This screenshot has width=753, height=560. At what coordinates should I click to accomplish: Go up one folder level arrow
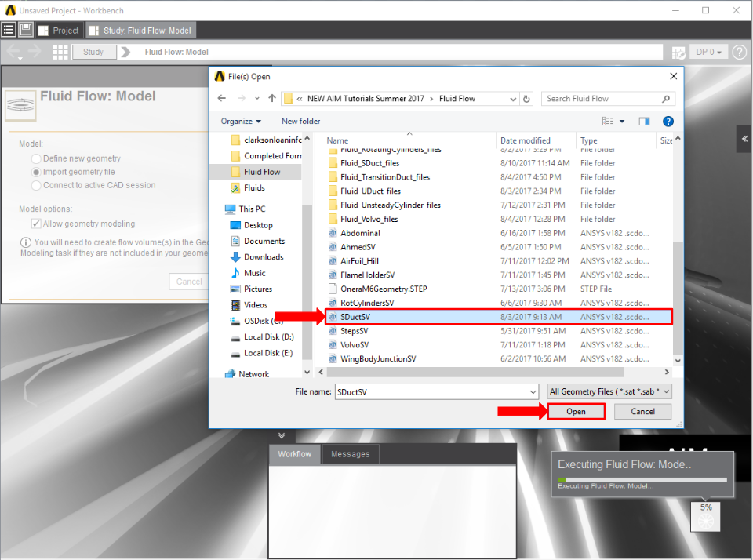[x=272, y=99]
